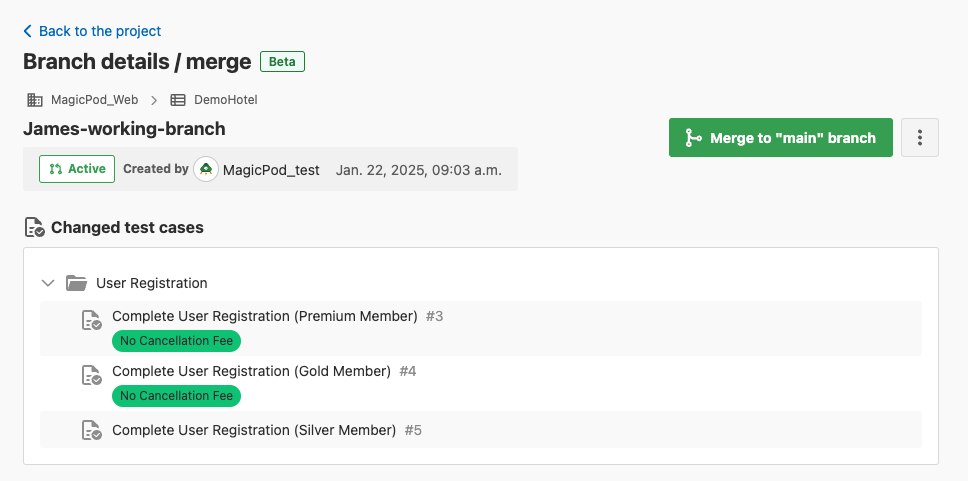
Task: Click the Silver Member test case icon
Action: click(x=91, y=430)
